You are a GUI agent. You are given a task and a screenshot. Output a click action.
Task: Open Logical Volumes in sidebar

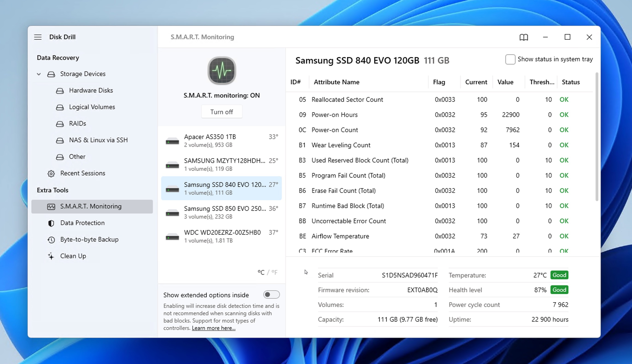tap(92, 107)
